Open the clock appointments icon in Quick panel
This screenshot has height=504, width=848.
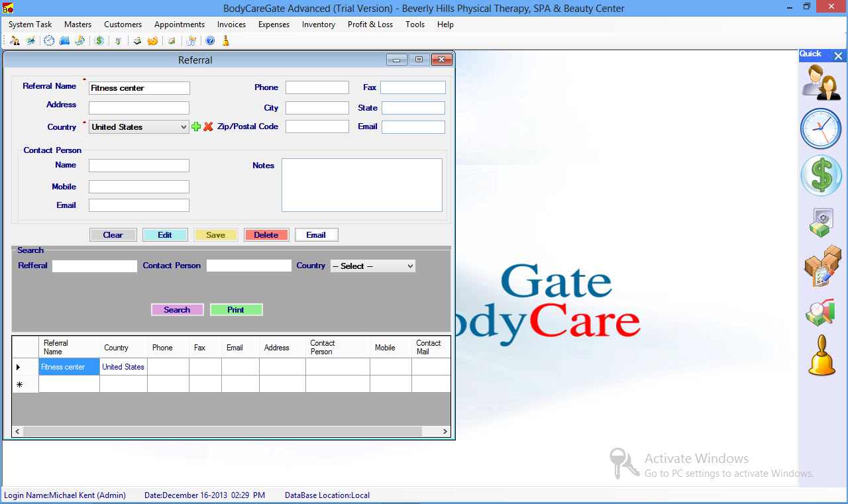[820, 128]
